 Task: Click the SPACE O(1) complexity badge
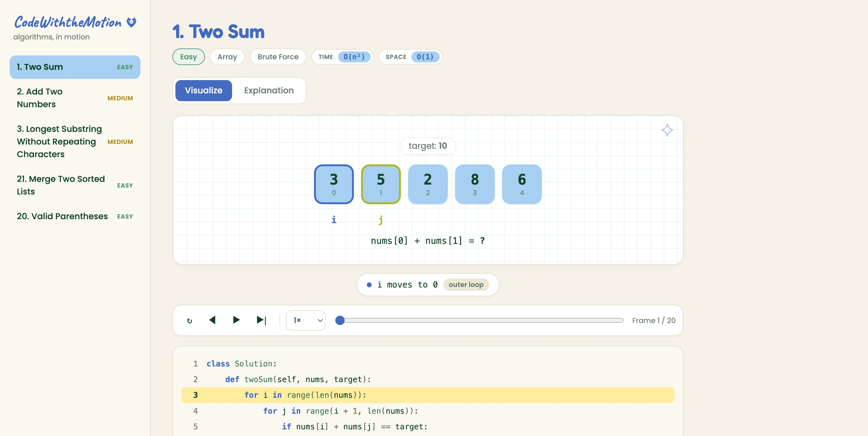tap(410, 57)
